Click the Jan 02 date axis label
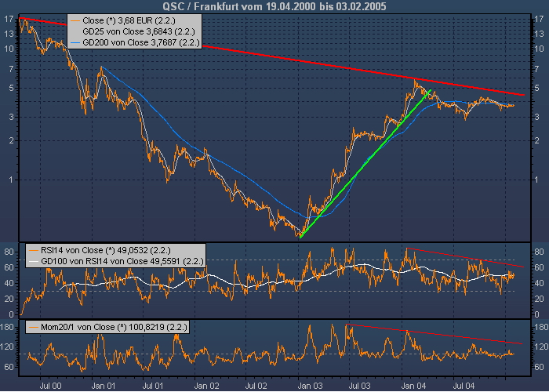The image size is (549, 392). coord(206,386)
